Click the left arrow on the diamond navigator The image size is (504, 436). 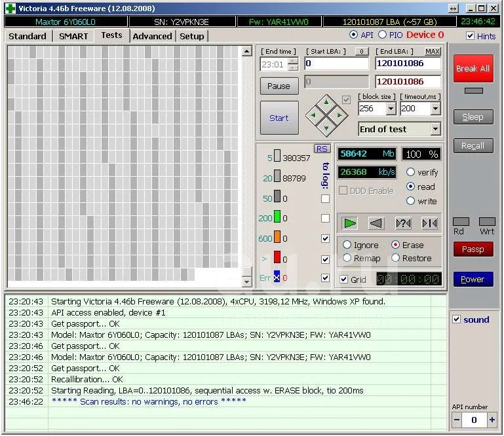[313, 115]
